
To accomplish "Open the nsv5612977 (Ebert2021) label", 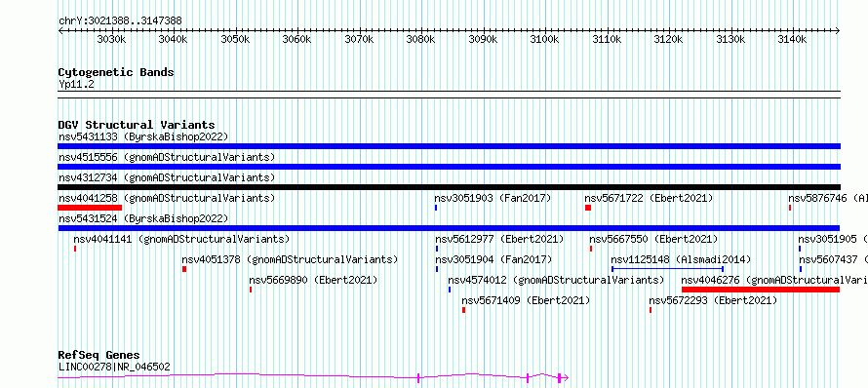I will 499,239.
